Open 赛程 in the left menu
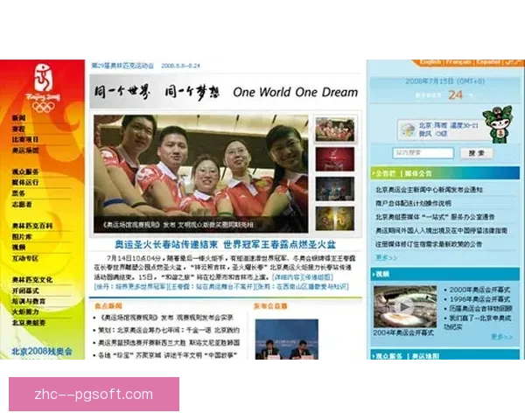Viewport: 525px width, 420px height. tap(18, 129)
